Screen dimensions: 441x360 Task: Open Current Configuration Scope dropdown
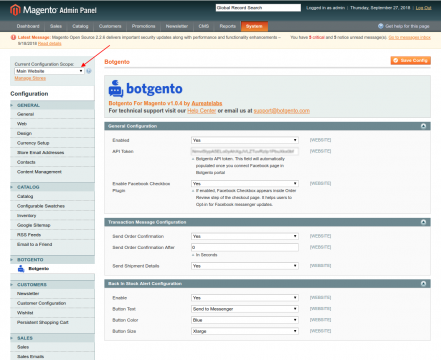pyautogui.click(x=49, y=71)
